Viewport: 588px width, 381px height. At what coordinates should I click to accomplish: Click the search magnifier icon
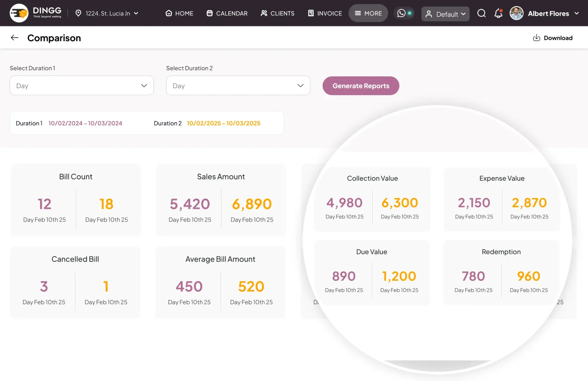click(481, 13)
